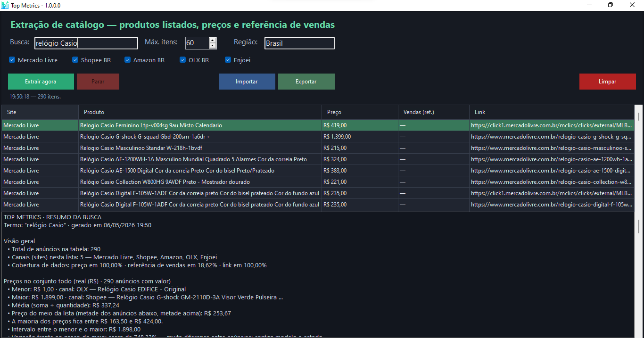Select row Relogio Casio G-shock G-squad Gbd-200sm
This screenshot has height=338, width=644.
pyautogui.click(x=318, y=137)
